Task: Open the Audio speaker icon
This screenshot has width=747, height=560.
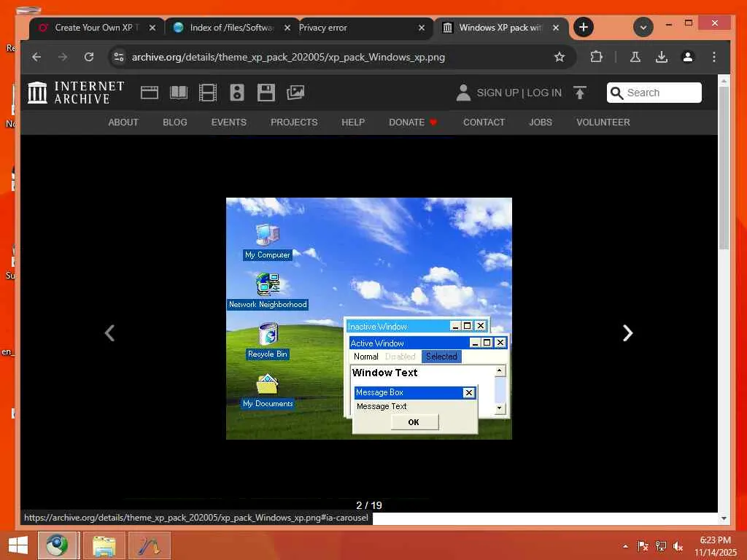Action: point(237,93)
